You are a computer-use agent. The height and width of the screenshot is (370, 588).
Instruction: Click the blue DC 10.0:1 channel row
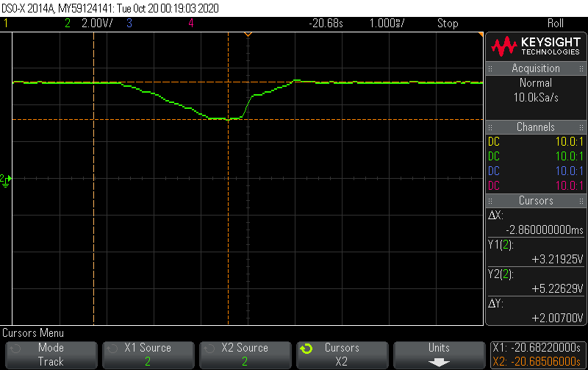(x=536, y=171)
